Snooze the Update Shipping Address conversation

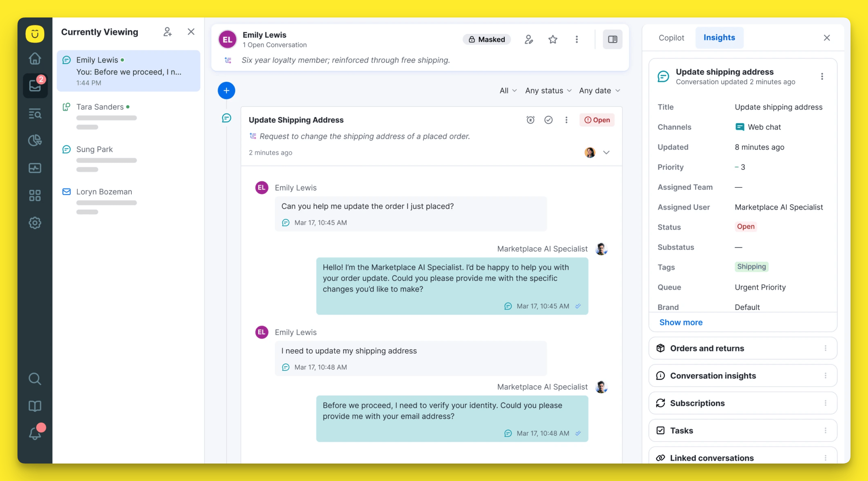(530, 120)
